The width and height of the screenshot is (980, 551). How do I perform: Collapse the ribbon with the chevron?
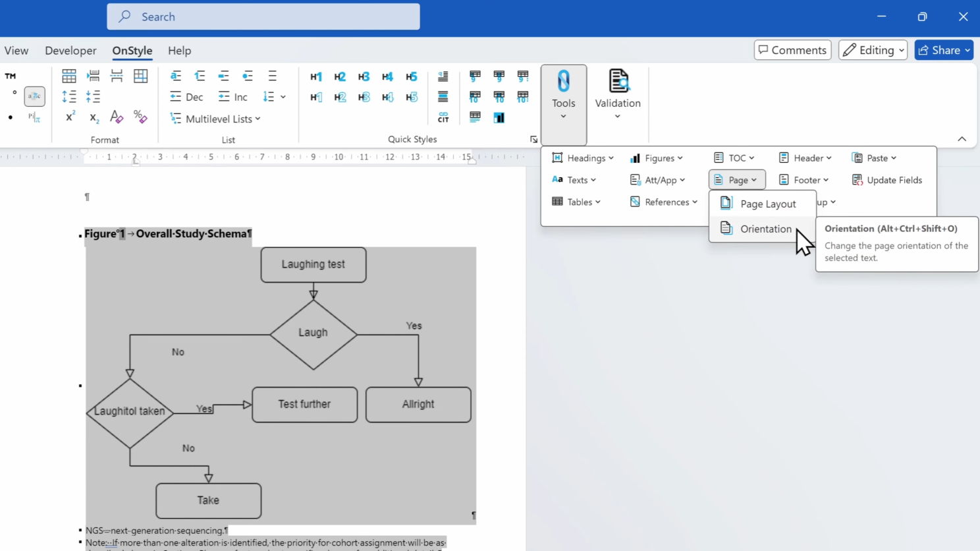[962, 139]
